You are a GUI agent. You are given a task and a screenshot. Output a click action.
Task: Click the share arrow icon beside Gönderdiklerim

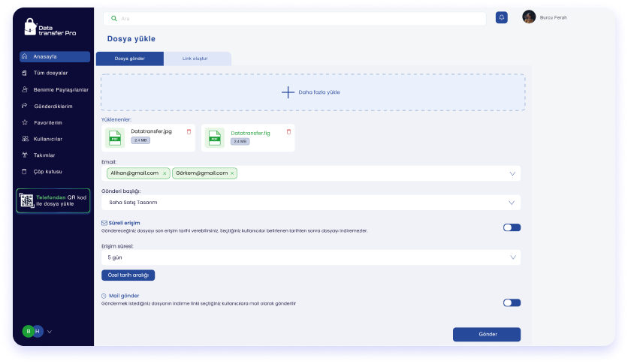[25, 106]
